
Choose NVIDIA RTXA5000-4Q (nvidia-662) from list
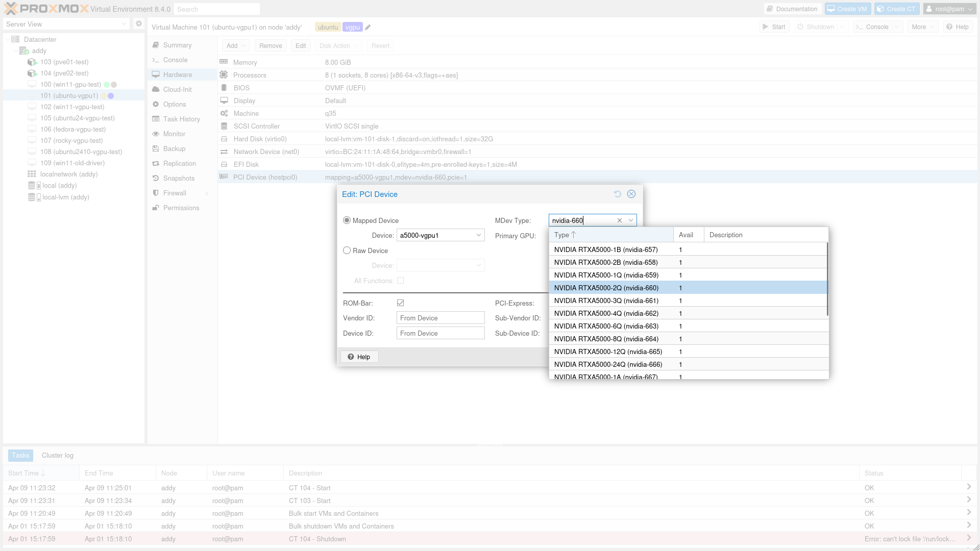point(606,313)
